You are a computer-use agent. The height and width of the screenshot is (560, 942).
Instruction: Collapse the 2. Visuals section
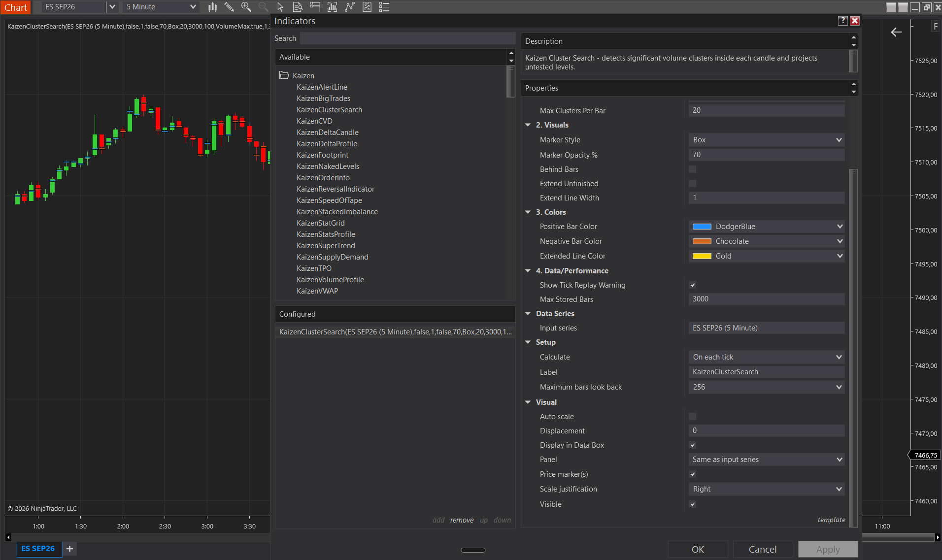point(528,125)
